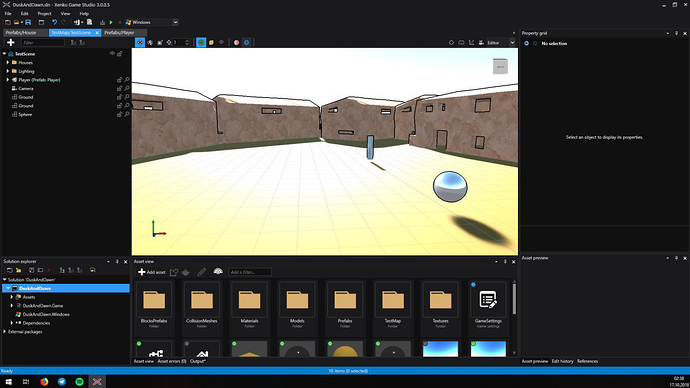Expand the DuskAndDawn.Game project node
This screenshot has height=388, width=690.
coord(12,305)
